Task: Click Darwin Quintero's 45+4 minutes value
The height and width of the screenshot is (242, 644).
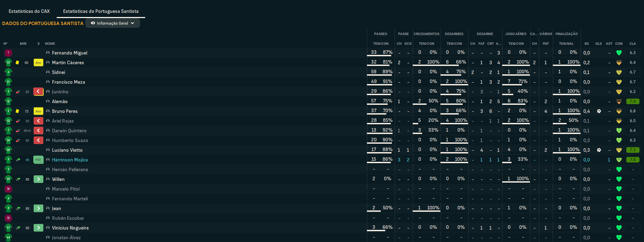Action: click(x=27, y=131)
